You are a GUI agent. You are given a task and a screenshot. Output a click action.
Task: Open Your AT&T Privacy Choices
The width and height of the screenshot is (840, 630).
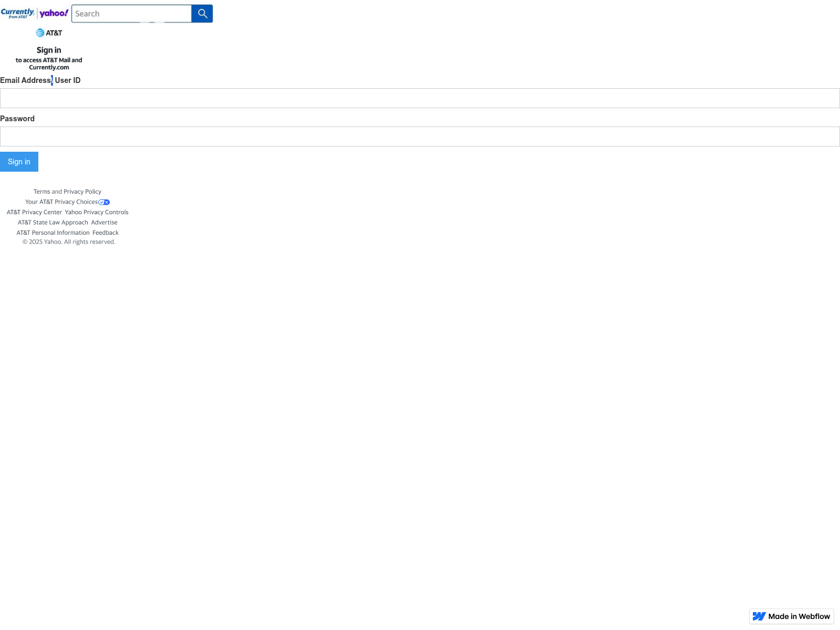(x=61, y=202)
